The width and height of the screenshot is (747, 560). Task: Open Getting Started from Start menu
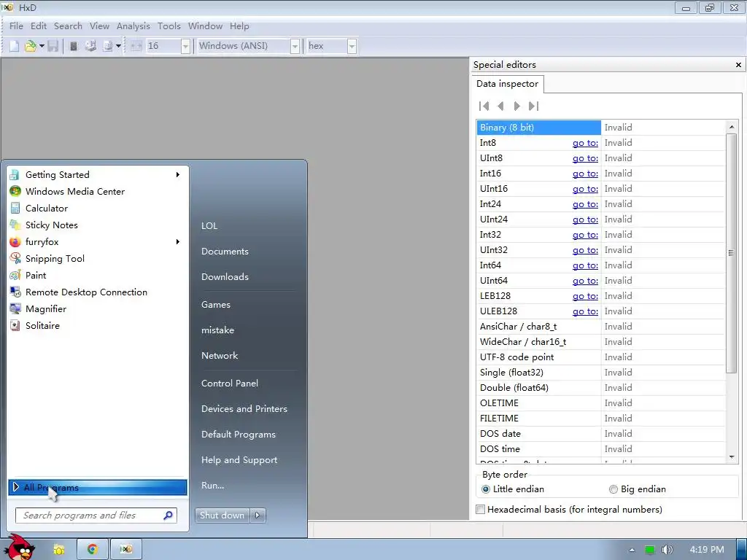(97, 175)
